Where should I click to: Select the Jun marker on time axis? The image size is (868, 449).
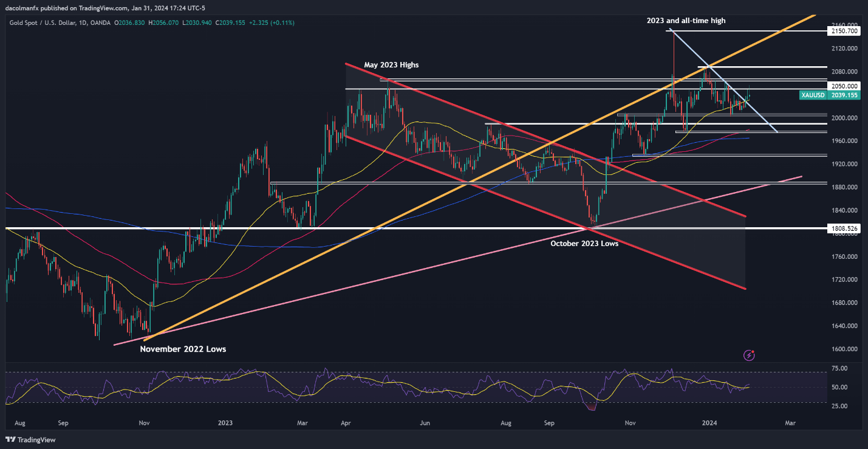tap(425, 422)
